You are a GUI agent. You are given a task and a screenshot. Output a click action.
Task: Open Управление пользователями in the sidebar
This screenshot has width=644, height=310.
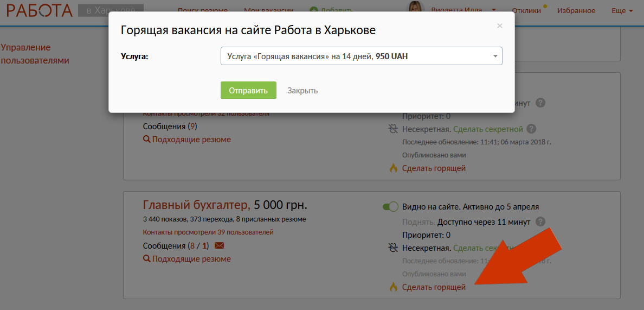pyautogui.click(x=35, y=54)
